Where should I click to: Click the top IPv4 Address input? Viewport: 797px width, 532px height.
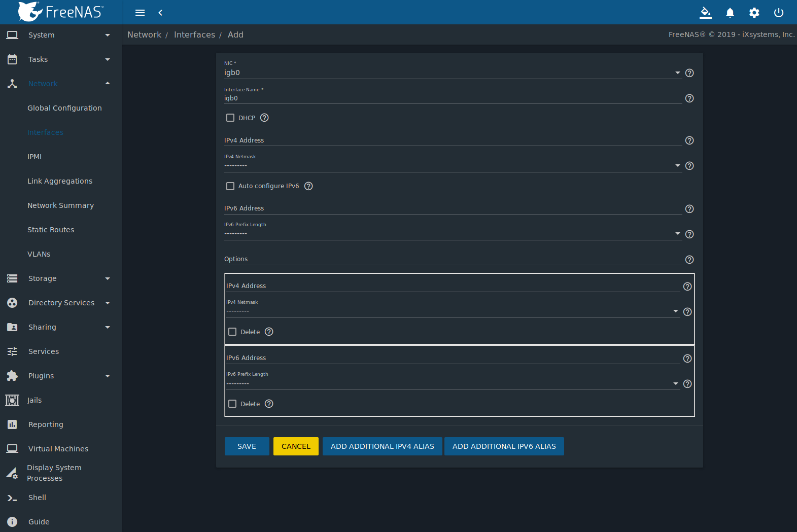(453, 140)
